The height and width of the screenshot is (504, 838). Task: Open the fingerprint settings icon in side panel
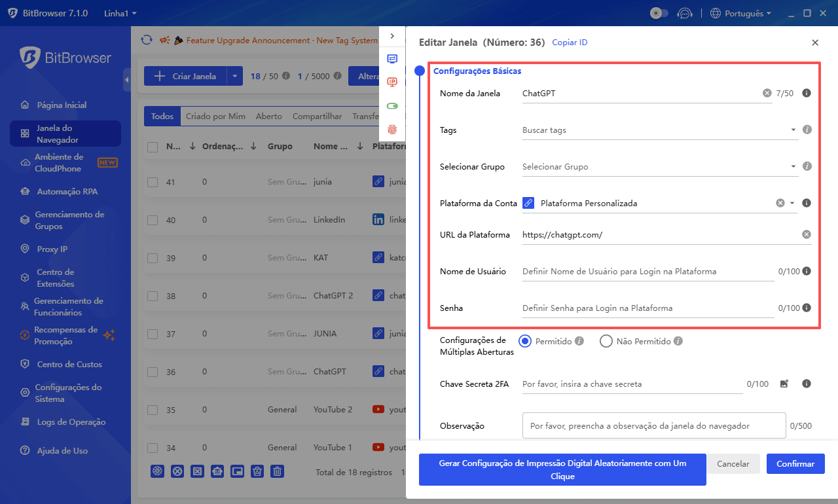[392, 130]
